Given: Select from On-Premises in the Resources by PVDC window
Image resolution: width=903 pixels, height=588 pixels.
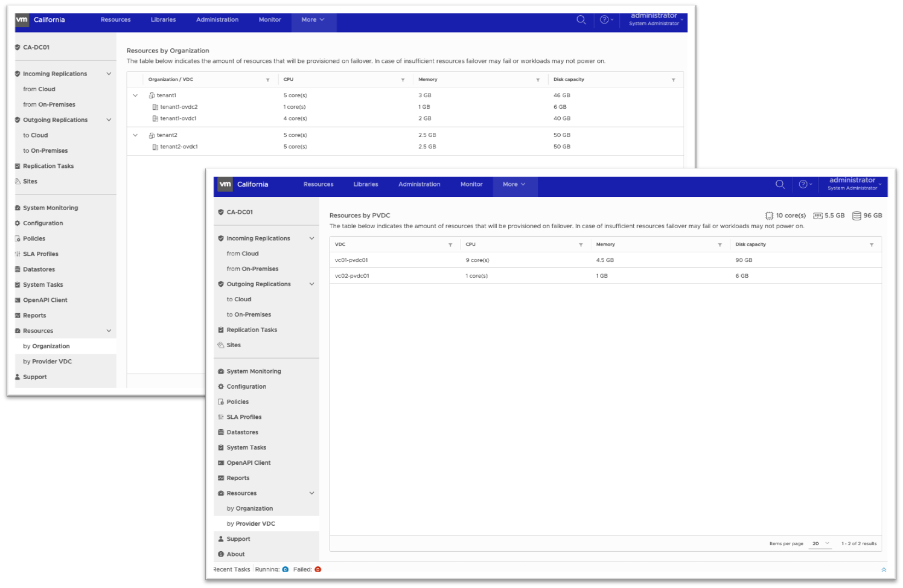Looking at the screenshot, I should pyautogui.click(x=252, y=269).
